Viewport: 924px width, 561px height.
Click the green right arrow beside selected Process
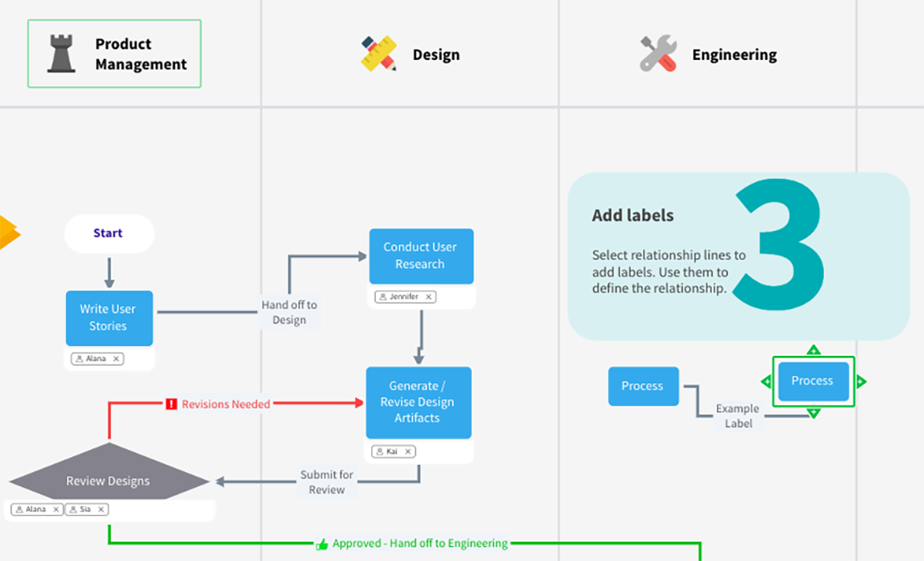tap(861, 381)
